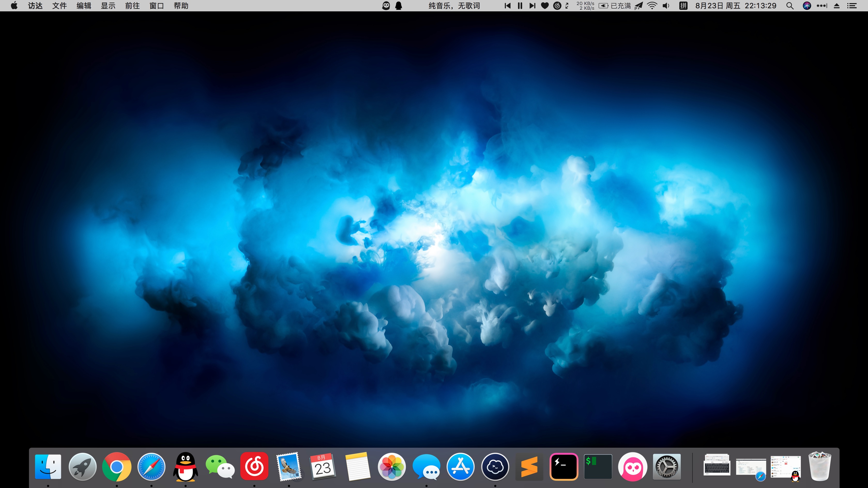Image resolution: width=868 pixels, height=488 pixels.
Task: Open Messages app in the Dock
Action: coord(427,467)
